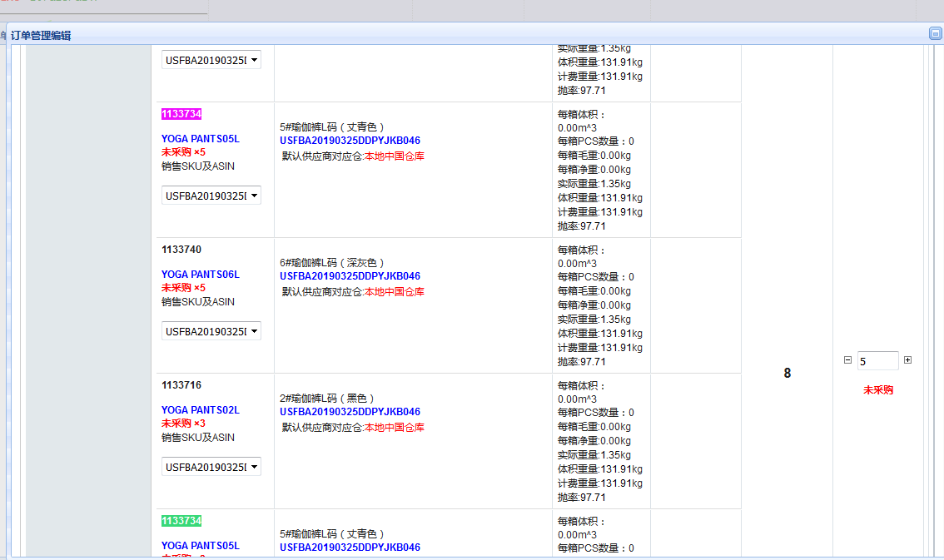
Task: Click the red 未采购 status below quantity field
Action: pos(878,390)
